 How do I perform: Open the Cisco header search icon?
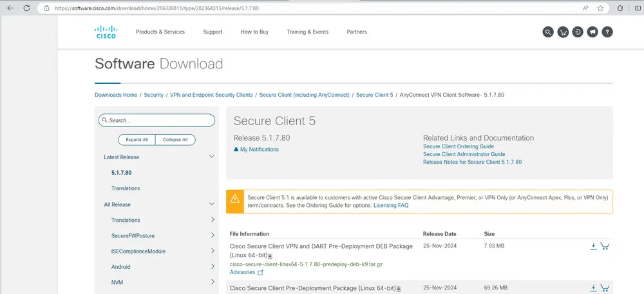pos(548,32)
